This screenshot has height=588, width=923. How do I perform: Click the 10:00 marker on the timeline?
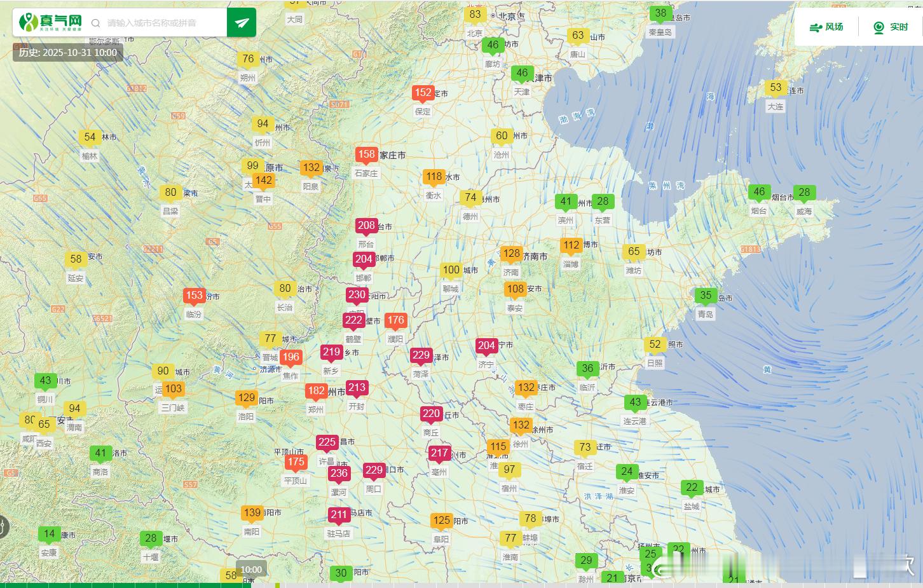251,570
